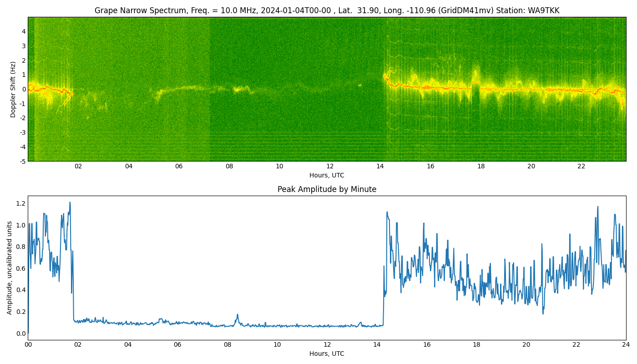Image resolution: width=637 pixels, height=364 pixels.
Task: Click the 14 hour tick on spectrogram
Action: (380, 166)
